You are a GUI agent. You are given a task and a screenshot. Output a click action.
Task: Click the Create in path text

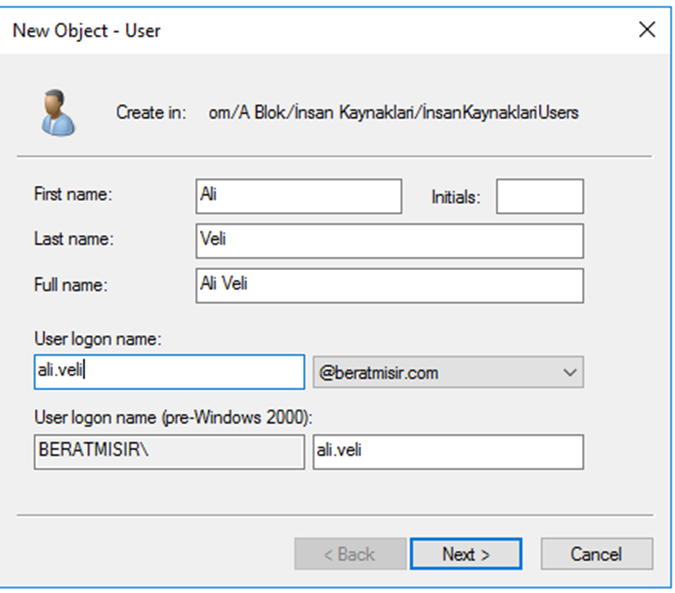coord(391,113)
